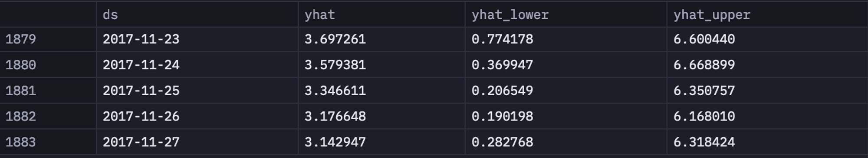Click the empty top-left index header cell

[x=48, y=14]
